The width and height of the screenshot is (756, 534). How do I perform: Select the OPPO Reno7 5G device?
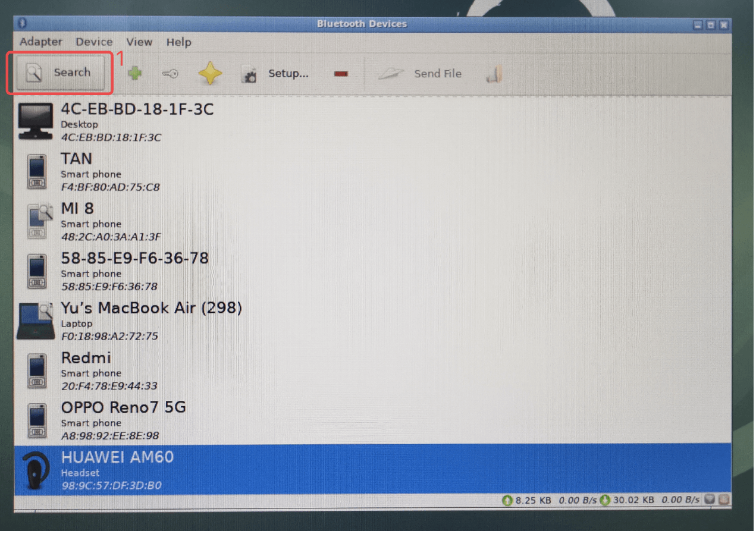[x=123, y=420]
